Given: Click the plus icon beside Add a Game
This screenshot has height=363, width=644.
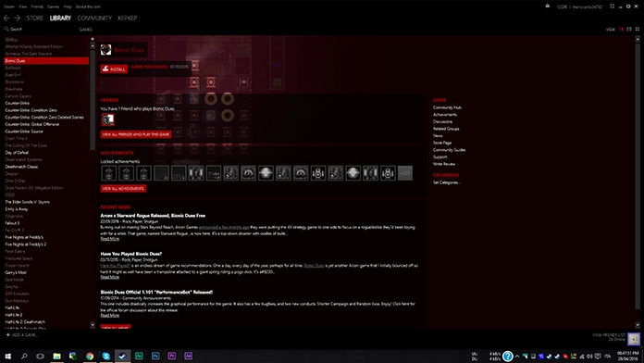Looking at the screenshot, I should click(7, 334).
